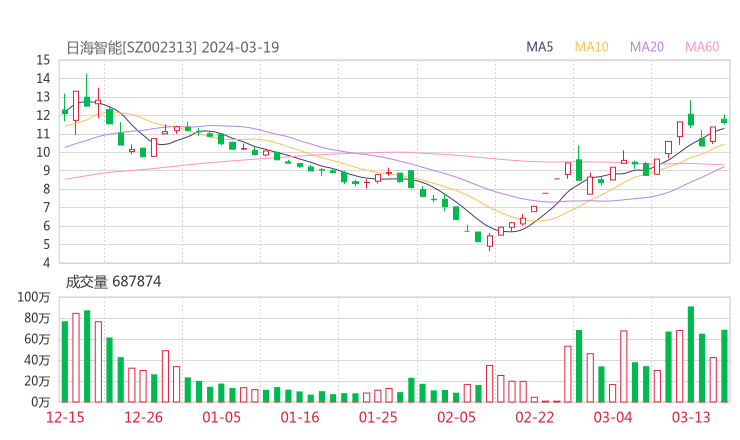Click the 01-05 date axis label
Image resolution: width=740 pixels, height=440 pixels.
221,417
